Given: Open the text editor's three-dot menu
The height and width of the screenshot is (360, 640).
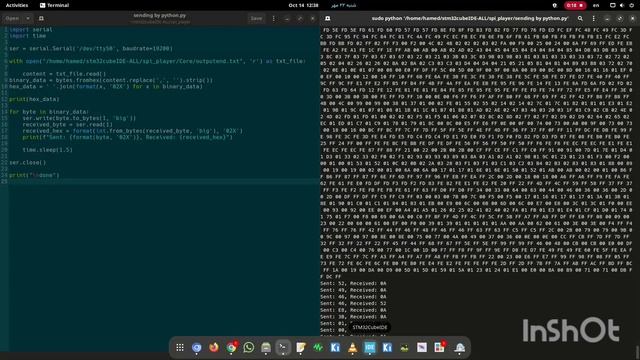Looking at the screenshot, I should [x=273, y=18].
